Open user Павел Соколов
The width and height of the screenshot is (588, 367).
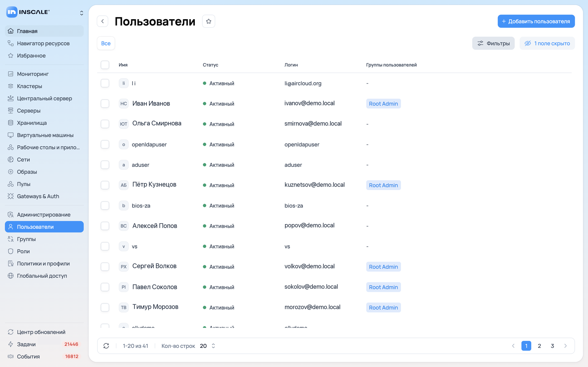tap(155, 287)
